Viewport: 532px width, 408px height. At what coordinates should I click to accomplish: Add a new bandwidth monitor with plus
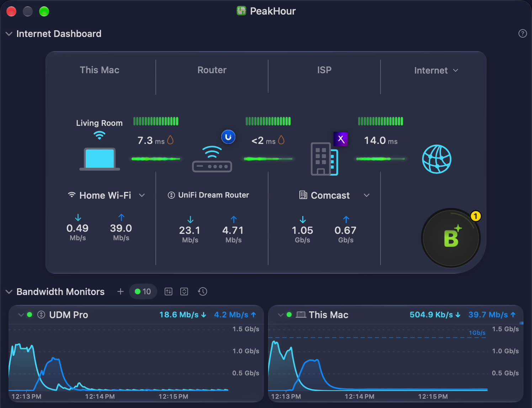121,291
